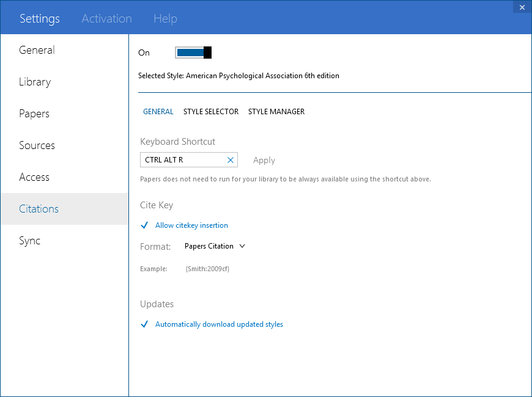Open Papers settings in the sidebar
This screenshot has width=532, height=397.
pos(64,114)
